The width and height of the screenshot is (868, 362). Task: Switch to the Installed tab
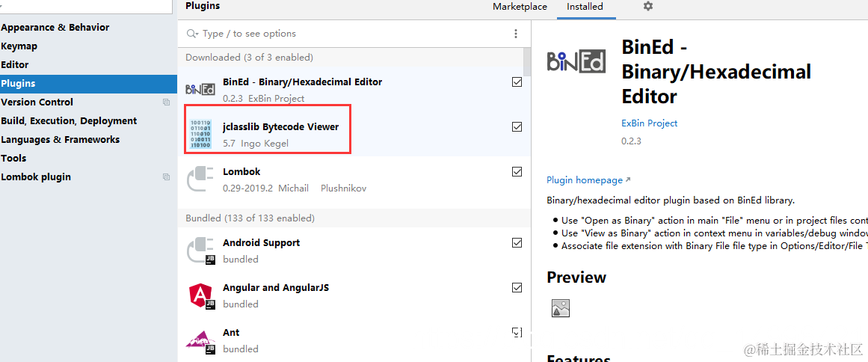coord(585,7)
